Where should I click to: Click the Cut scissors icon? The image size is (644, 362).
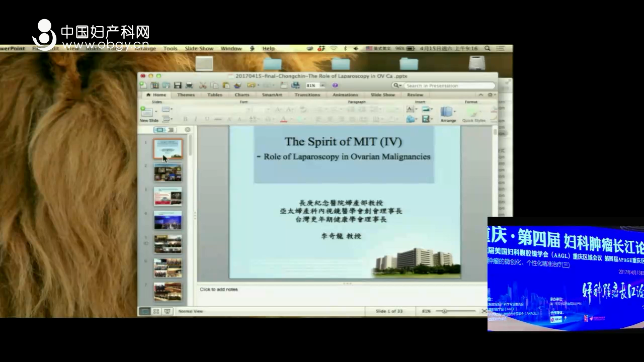(203, 85)
